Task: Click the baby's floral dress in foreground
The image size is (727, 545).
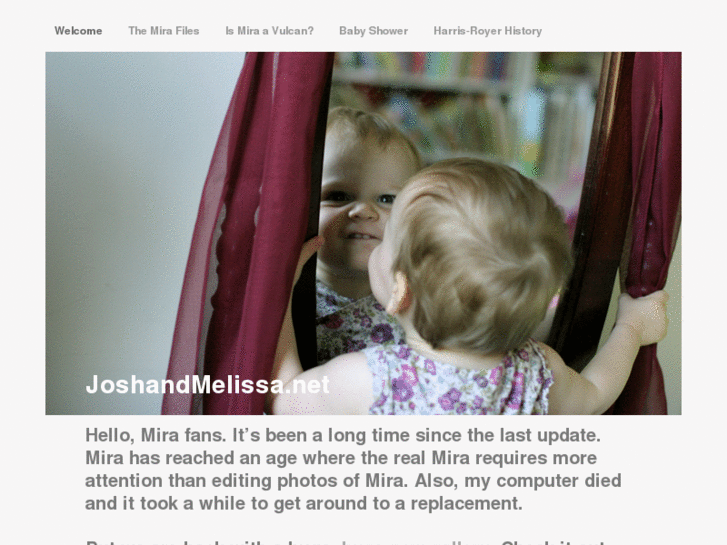Action: click(x=457, y=380)
